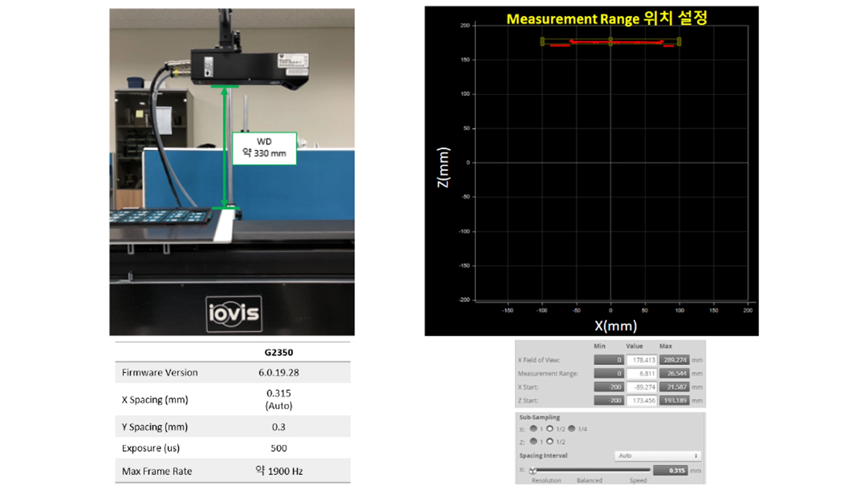Click the iovis logo on machine
Image resolution: width=868 pixels, height=488 pixels.
pyautogui.click(x=234, y=314)
